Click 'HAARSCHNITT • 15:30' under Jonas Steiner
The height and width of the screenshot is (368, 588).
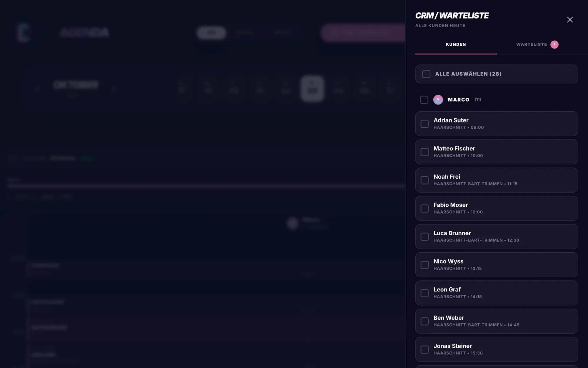(x=458, y=353)
